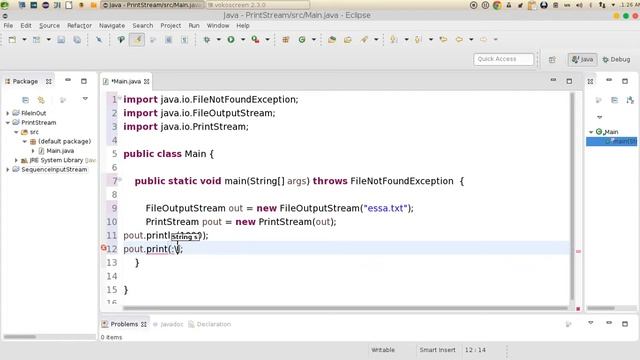Open the New file dropdown arrow

(x=24, y=40)
